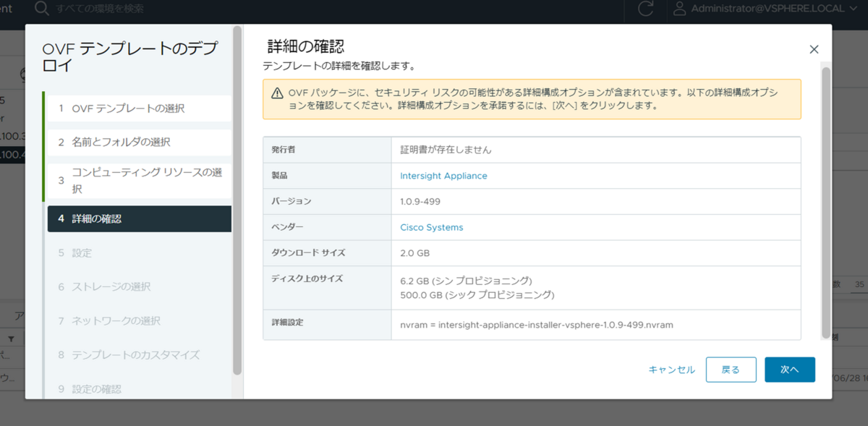Click the details pane vertical scrollbar
Image resolution: width=868 pixels, height=426 pixels.
826,203
